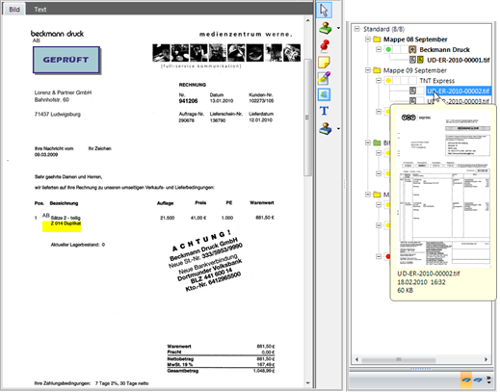Click the document's vertical scrollbar down arrow

(x=307, y=383)
